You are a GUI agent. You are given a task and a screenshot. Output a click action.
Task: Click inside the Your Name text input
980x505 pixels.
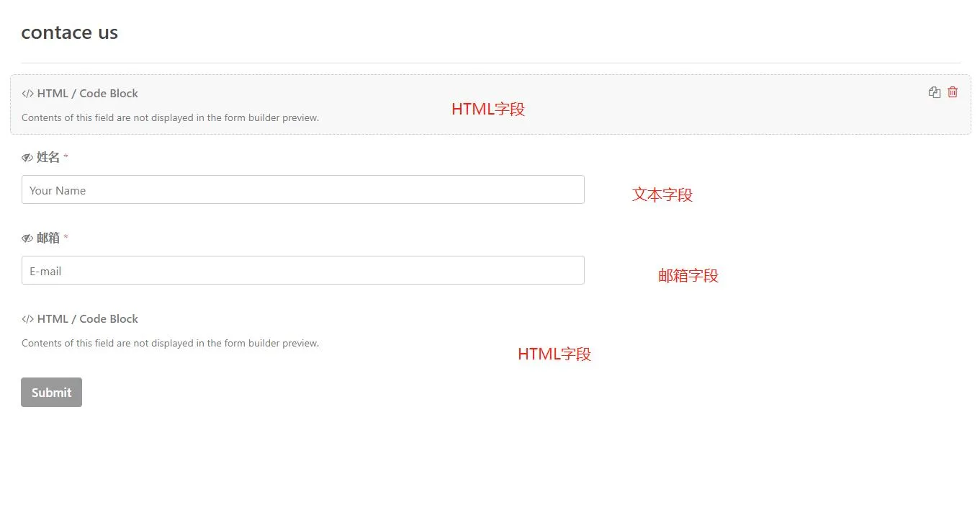[x=302, y=190]
